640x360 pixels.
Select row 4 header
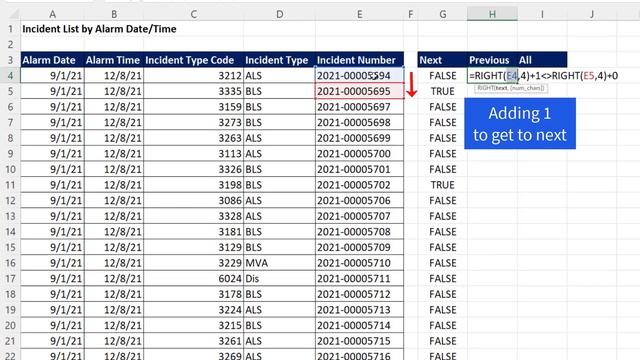coord(10,76)
